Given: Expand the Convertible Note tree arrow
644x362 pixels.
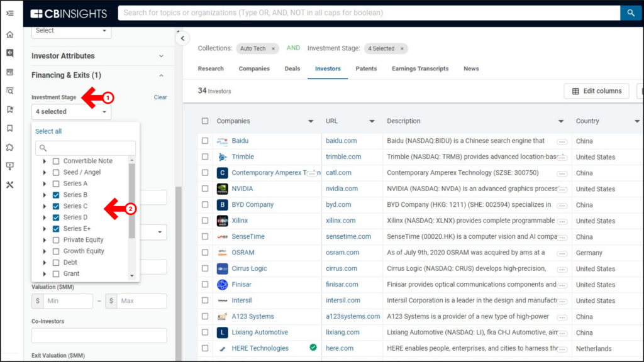Looking at the screenshot, I should coord(45,162).
